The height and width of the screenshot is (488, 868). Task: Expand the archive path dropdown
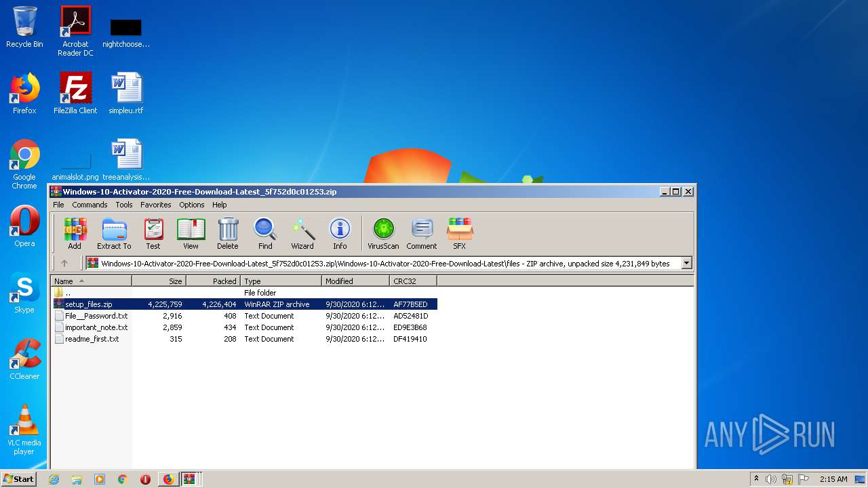coord(686,263)
